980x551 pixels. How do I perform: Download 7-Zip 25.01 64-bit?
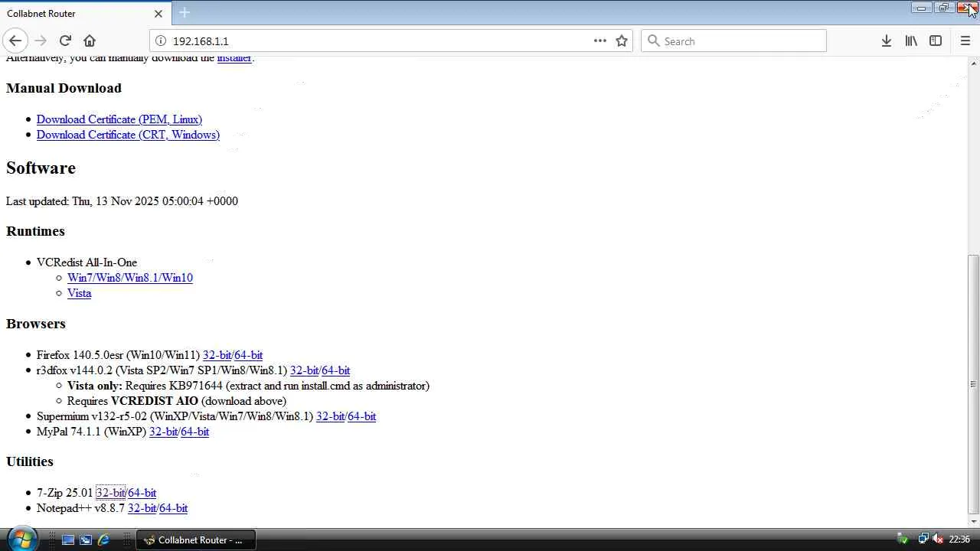tap(142, 493)
